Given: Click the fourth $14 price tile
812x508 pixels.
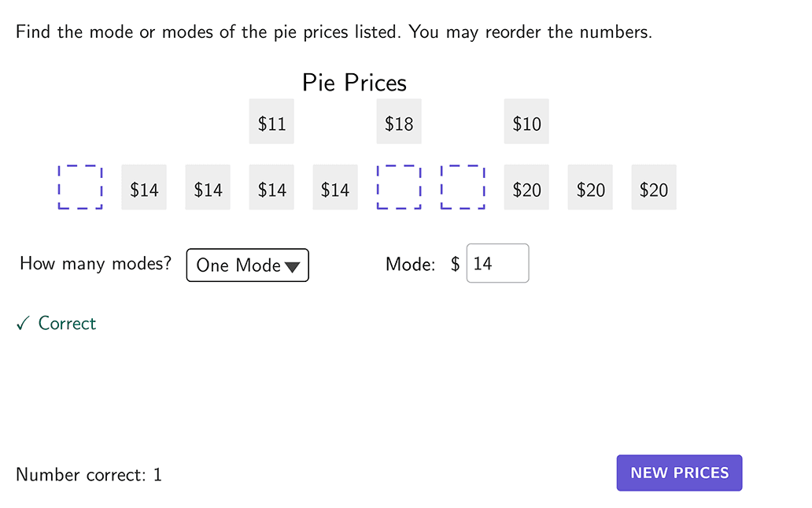Looking at the screenshot, I should (334, 187).
